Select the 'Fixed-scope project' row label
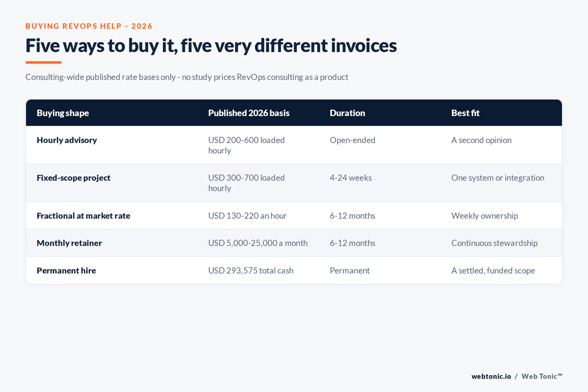 pos(73,178)
